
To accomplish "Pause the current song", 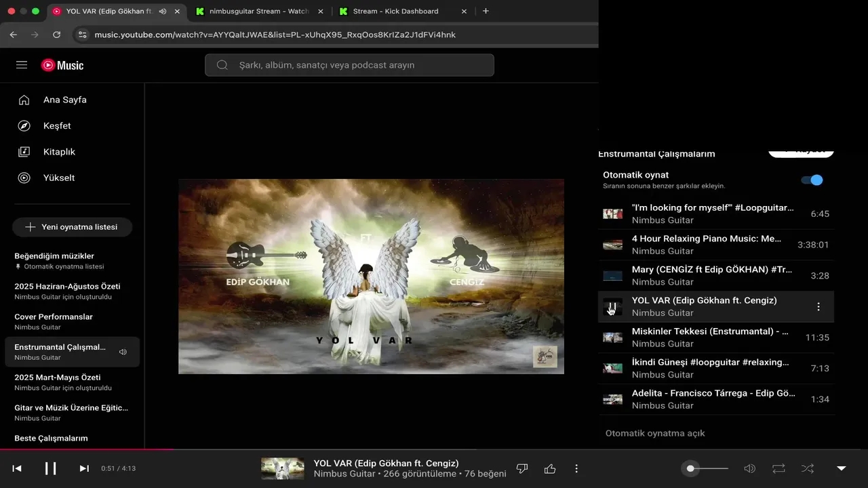I will pyautogui.click(x=51, y=468).
